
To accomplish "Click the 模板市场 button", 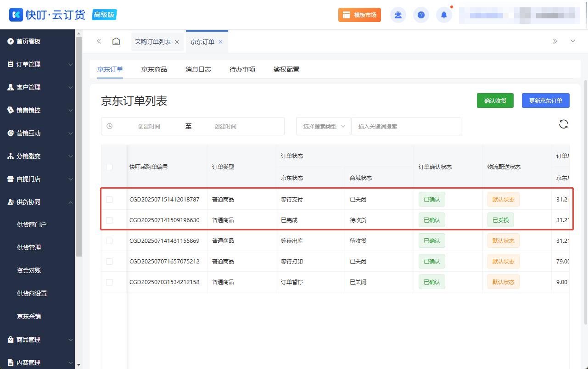I will [359, 15].
